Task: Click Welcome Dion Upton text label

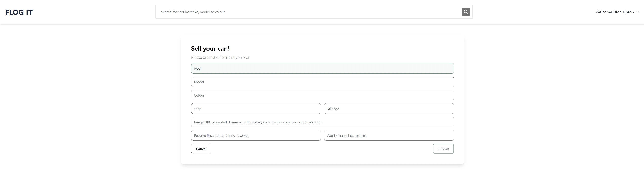Action: 615,12
